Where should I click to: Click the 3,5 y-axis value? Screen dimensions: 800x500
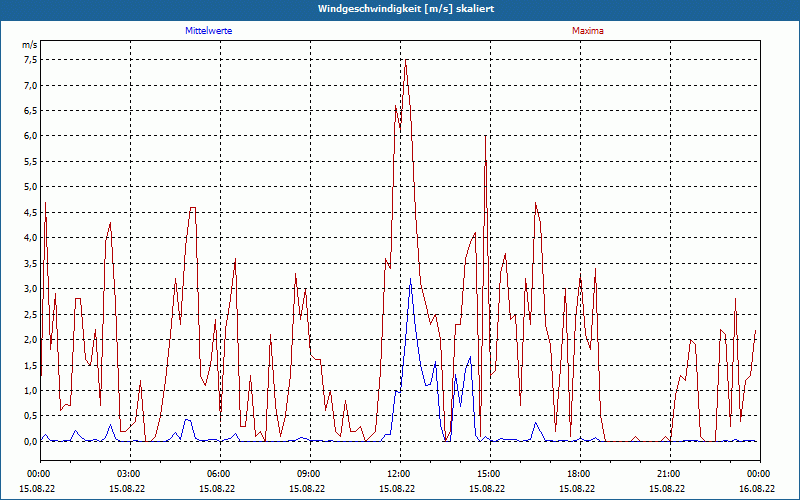31,263
